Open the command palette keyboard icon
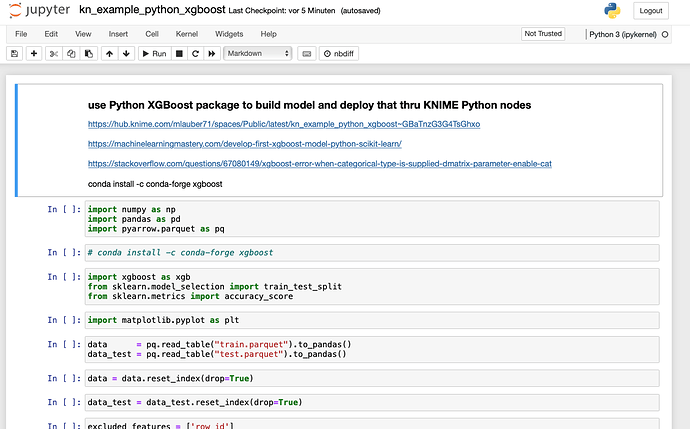This screenshot has height=429, width=690. point(307,54)
